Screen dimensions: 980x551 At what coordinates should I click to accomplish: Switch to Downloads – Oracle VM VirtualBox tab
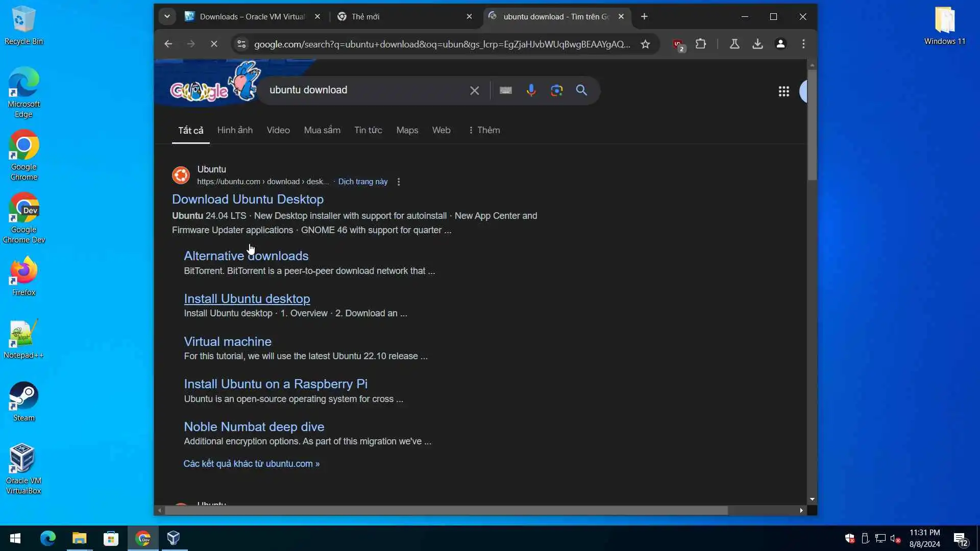pos(252,17)
